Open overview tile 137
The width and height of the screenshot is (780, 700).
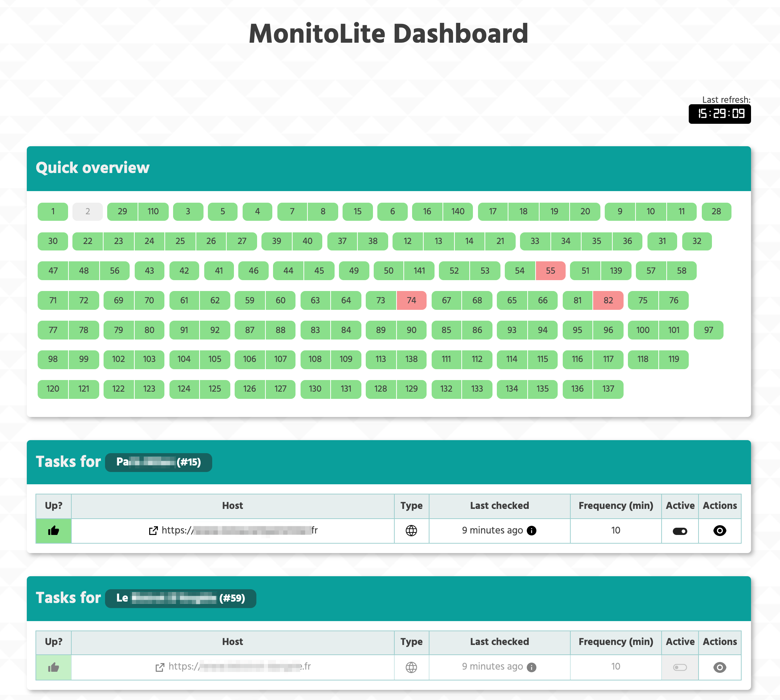(608, 389)
